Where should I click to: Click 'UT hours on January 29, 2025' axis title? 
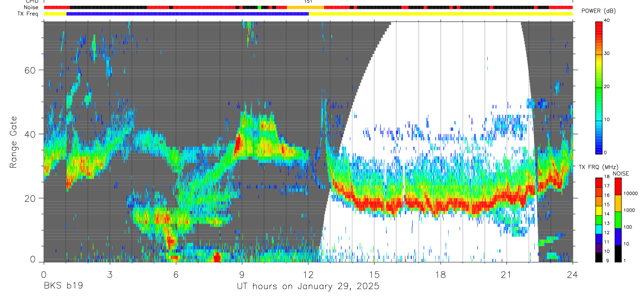[x=308, y=287]
